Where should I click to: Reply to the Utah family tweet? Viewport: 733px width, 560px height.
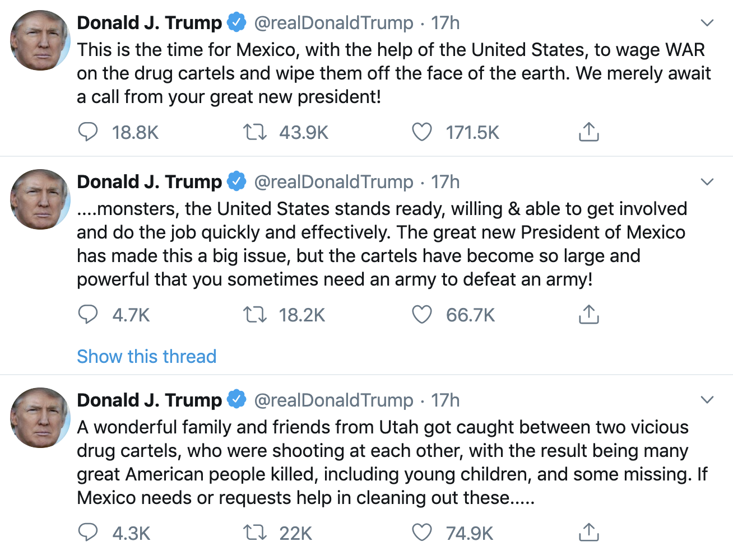click(88, 533)
